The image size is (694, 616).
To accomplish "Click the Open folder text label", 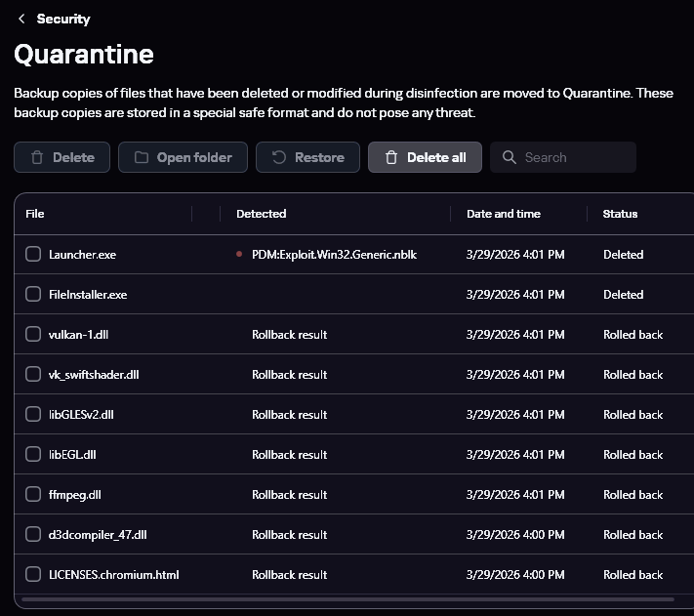I will [x=194, y=157].
